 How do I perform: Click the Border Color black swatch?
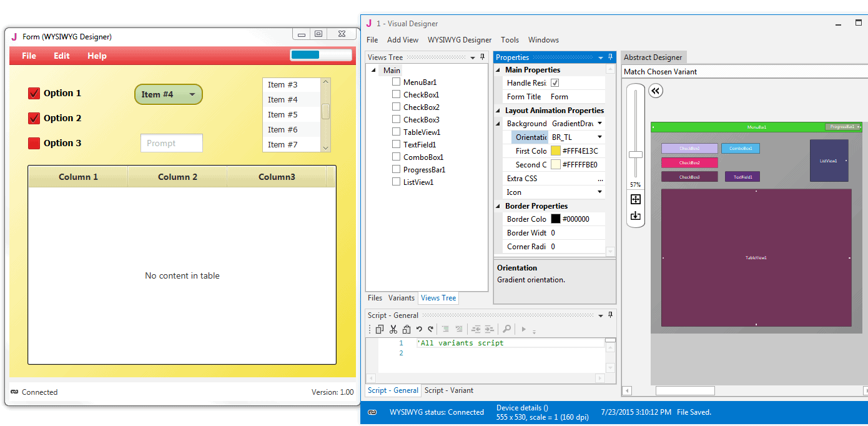(556, 219)
